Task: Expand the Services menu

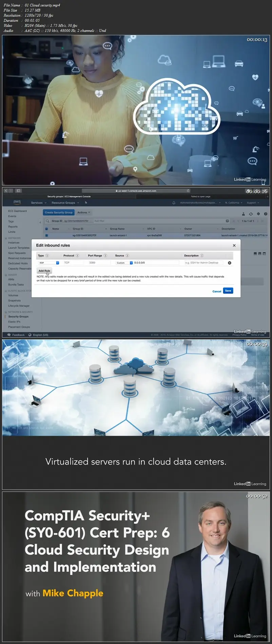Action: click(39, 203)
